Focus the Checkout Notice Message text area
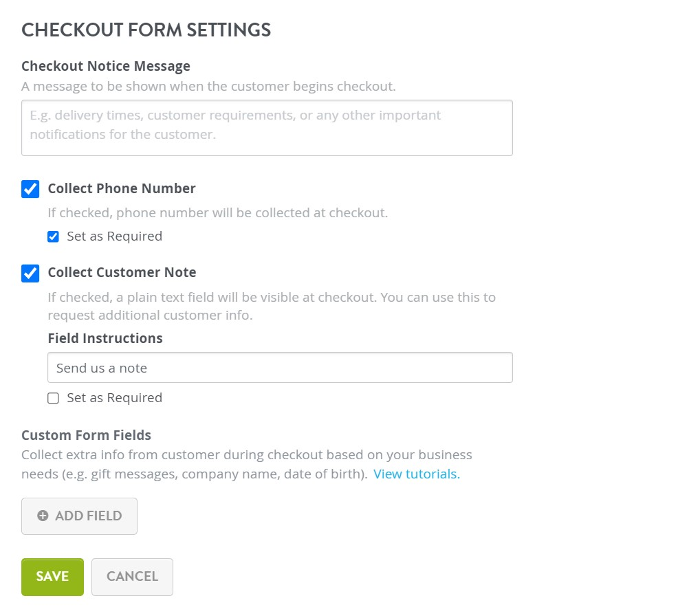 [x=267, y=128]
